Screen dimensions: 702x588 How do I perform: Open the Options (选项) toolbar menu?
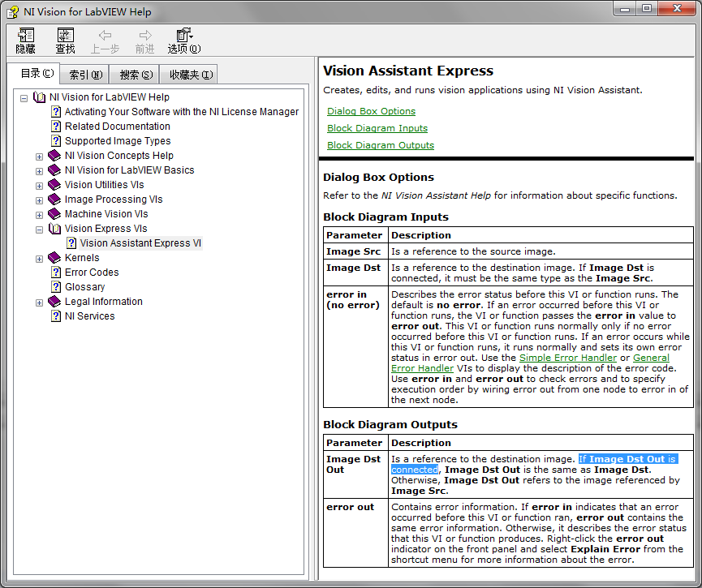[184, 41]
